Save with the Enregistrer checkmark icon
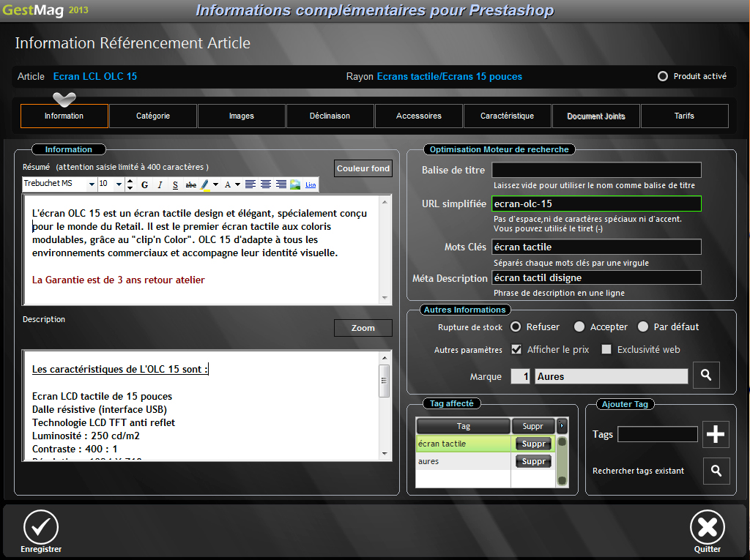750x560 pixels. 41,527
